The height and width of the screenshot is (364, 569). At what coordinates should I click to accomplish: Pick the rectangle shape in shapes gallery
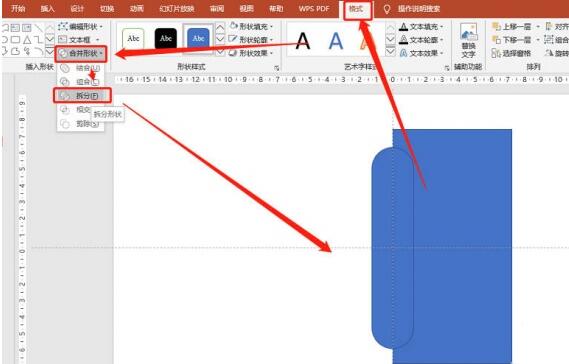pyautogui.click(x=15, y=40)
